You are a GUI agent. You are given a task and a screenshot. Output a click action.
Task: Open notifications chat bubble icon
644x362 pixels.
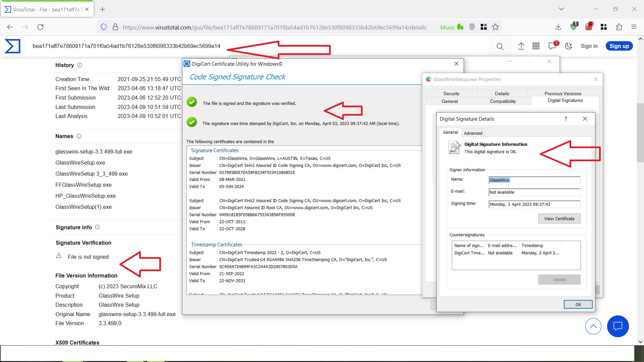coord(552,46)
